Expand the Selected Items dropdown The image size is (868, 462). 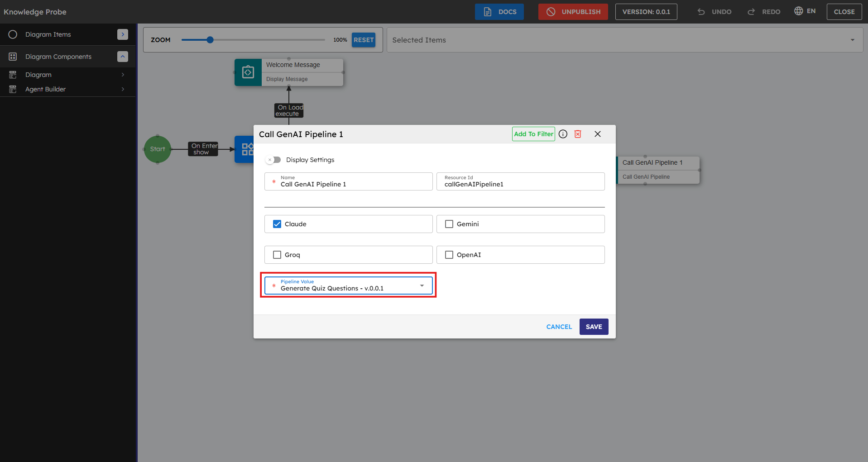pos(852,40)
